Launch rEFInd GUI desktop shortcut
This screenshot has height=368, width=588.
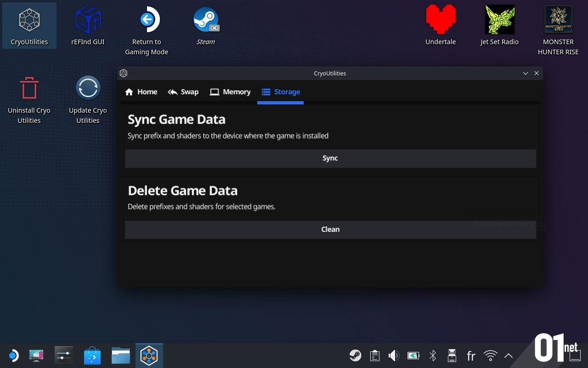coord(88,26)
